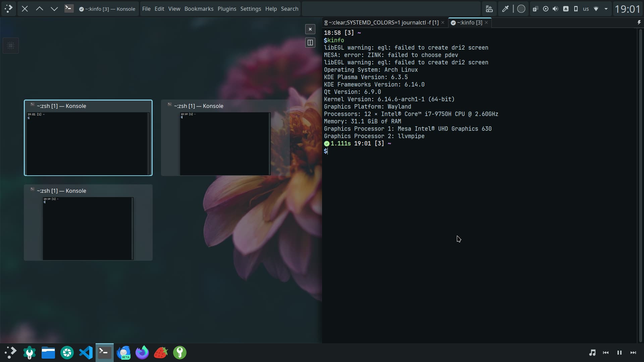Open Wi-Fi network tray icon
This screenshot has width=644, height=362.
coord(596,9)
